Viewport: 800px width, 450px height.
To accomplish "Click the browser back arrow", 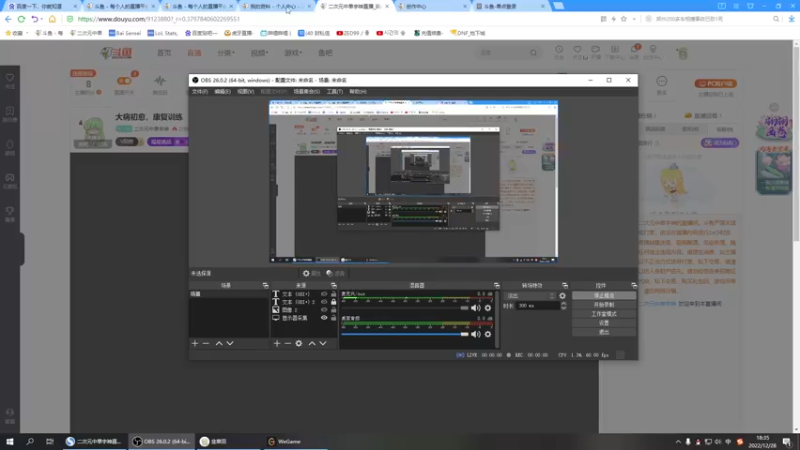I will point(8,19).
